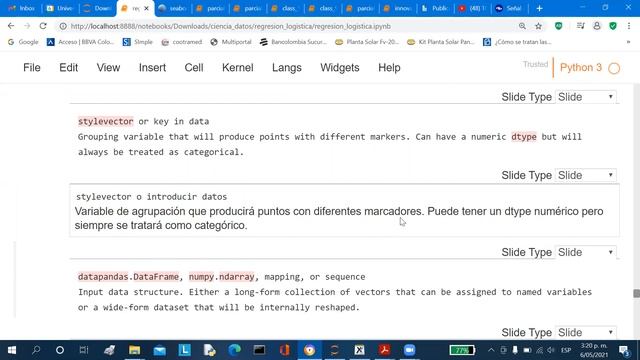This screenshot has height=360, width=640.
Task: Open Adobe Acrobat from taskbar
Action: click(384, 350)
